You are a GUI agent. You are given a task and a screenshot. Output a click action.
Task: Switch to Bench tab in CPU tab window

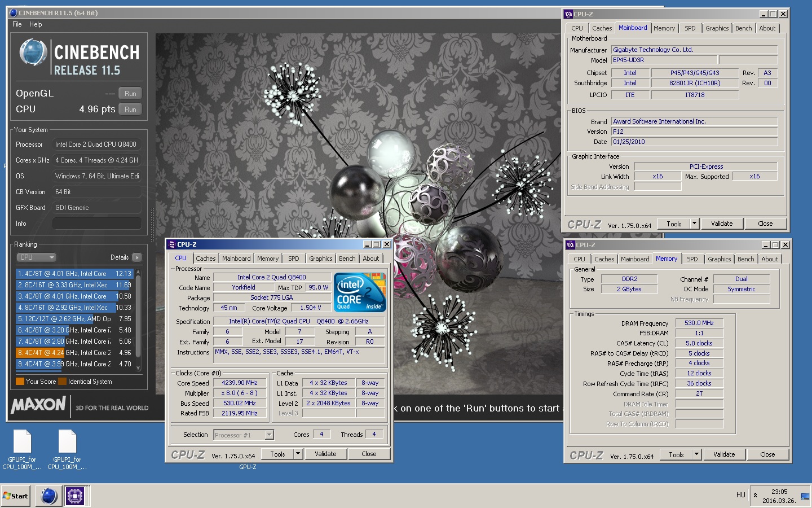[347, 259]
